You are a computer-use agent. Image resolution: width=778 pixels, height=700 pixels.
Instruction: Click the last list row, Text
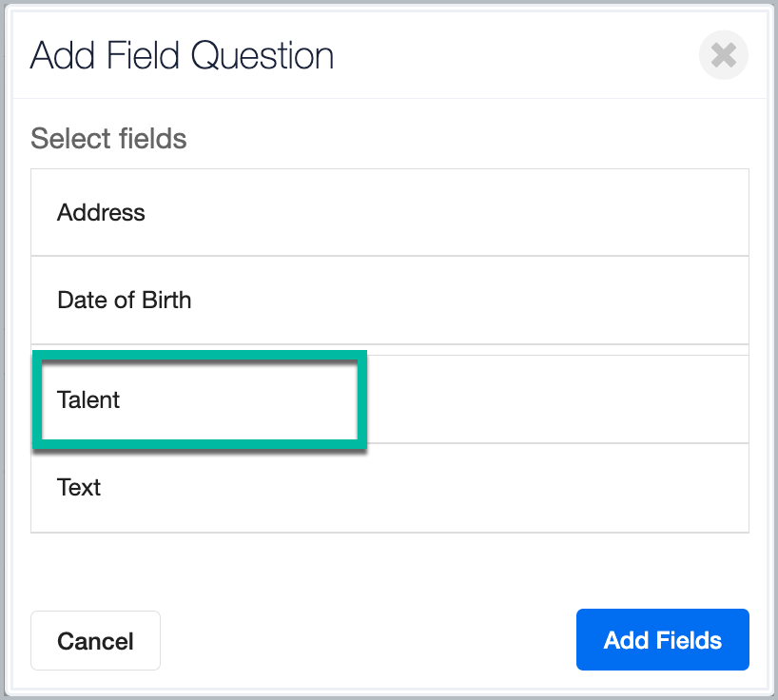pos(389,488)
